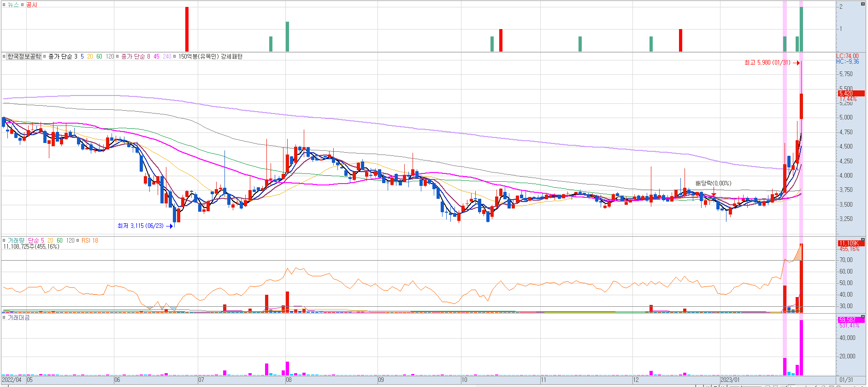868x387 pixels.
Task: Click the LC:74.00 readout
Action: pos(848,56)
